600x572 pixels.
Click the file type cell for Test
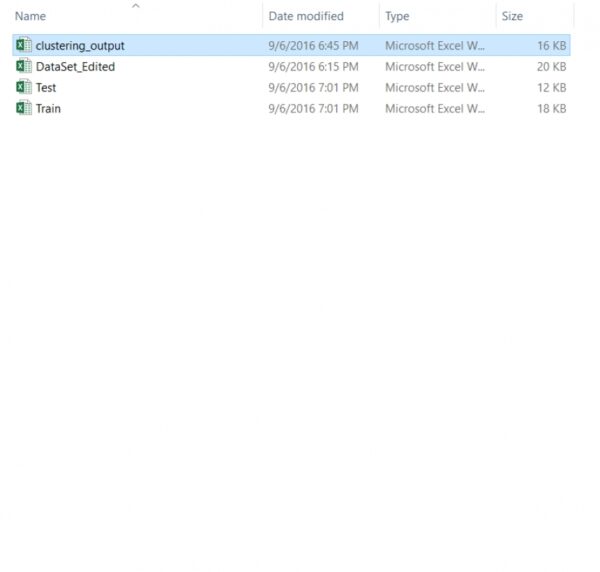tap(435, 88)
